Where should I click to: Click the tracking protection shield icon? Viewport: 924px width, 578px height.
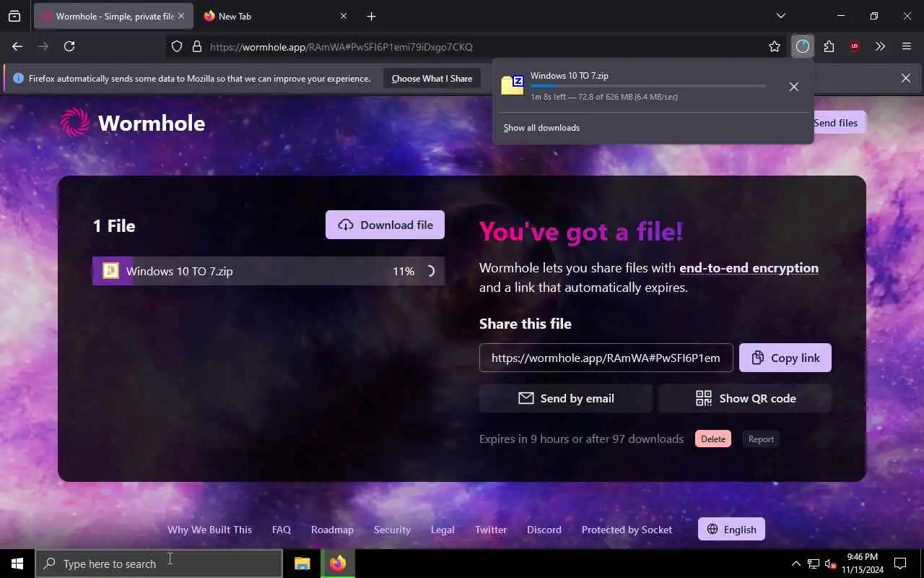(x=177, y=47)
